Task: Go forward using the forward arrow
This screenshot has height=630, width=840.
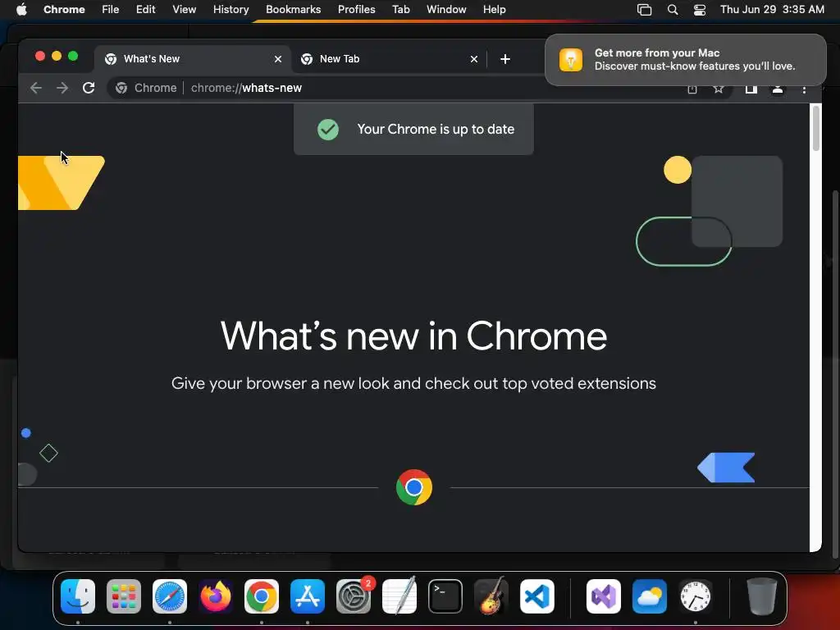Action: pos(62,88)
